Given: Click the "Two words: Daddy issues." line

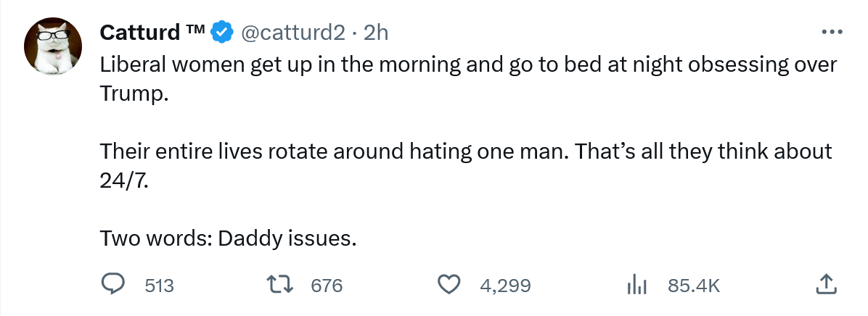Looking at the screenshot, I should pyautogui.click(x=228, y=238).
